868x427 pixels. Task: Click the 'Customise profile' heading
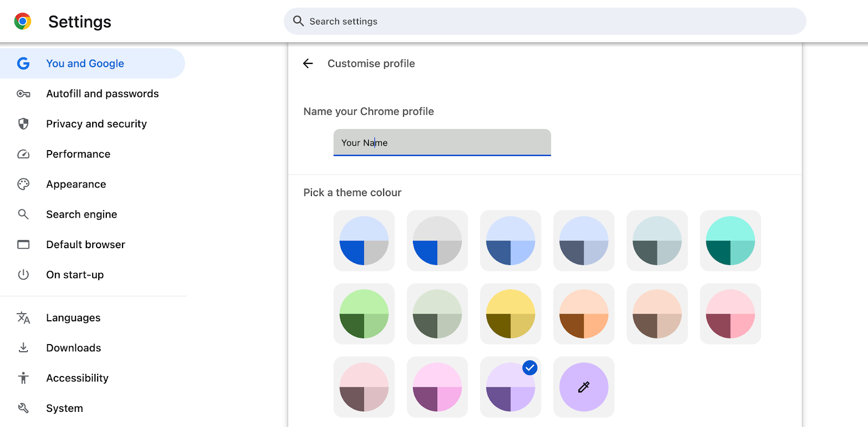[371, 63]
